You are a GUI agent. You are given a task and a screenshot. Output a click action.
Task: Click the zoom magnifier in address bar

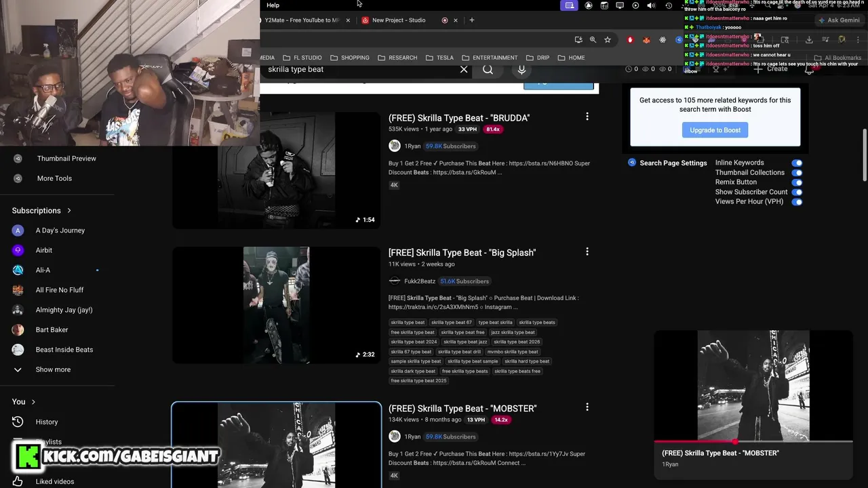click(x=593, y=40)
